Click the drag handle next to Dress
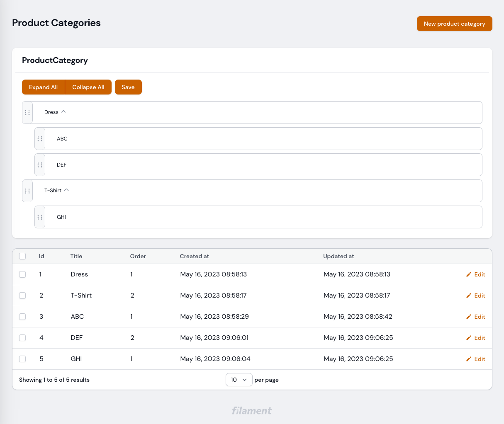504x424 pixels. click(27, 112)
